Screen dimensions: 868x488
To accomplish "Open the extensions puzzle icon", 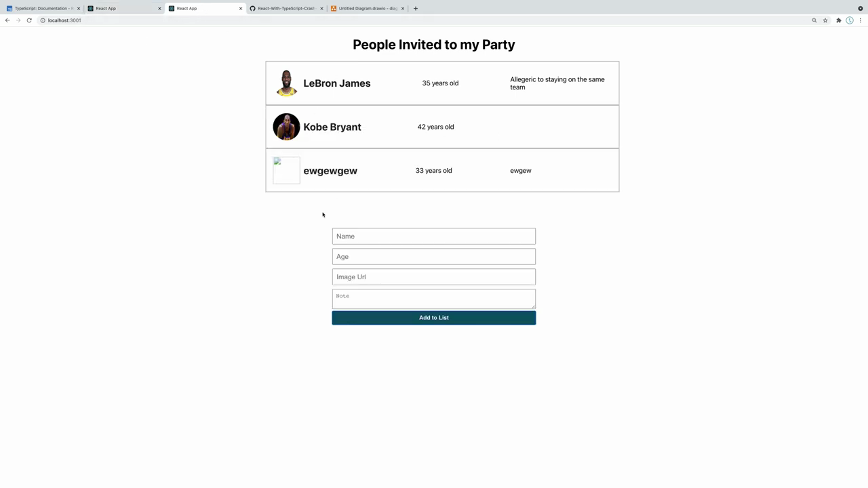I will pos(839,20).
